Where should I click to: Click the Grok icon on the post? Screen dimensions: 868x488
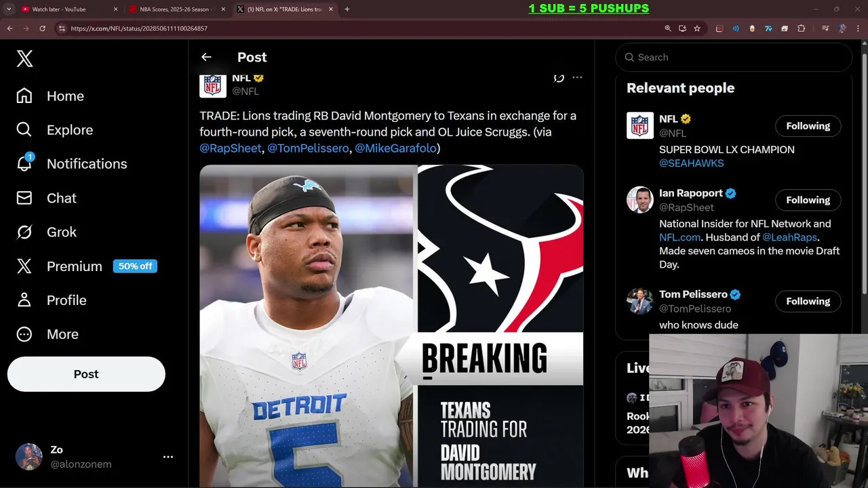(559, 77)
